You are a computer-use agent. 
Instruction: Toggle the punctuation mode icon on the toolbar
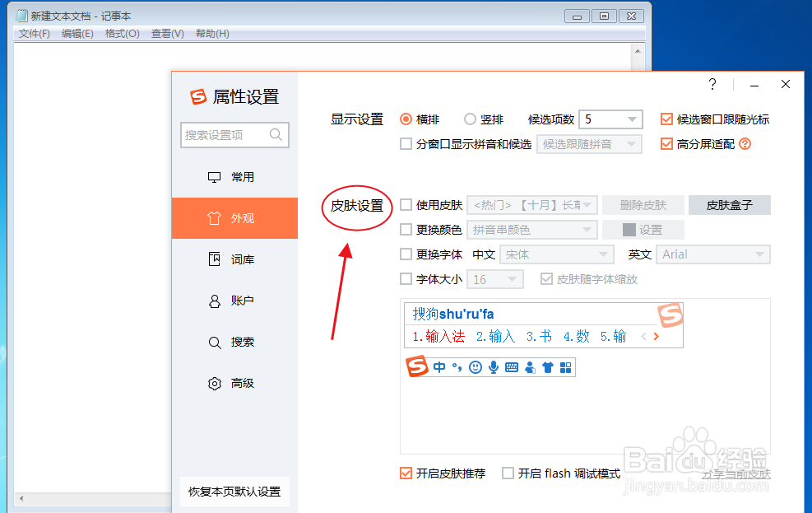click(x=457, y=367)
